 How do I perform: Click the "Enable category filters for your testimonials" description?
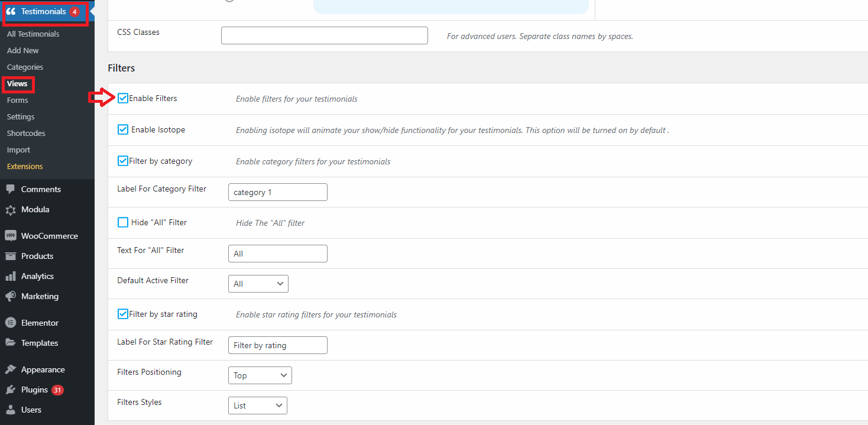tap(313, 161)
